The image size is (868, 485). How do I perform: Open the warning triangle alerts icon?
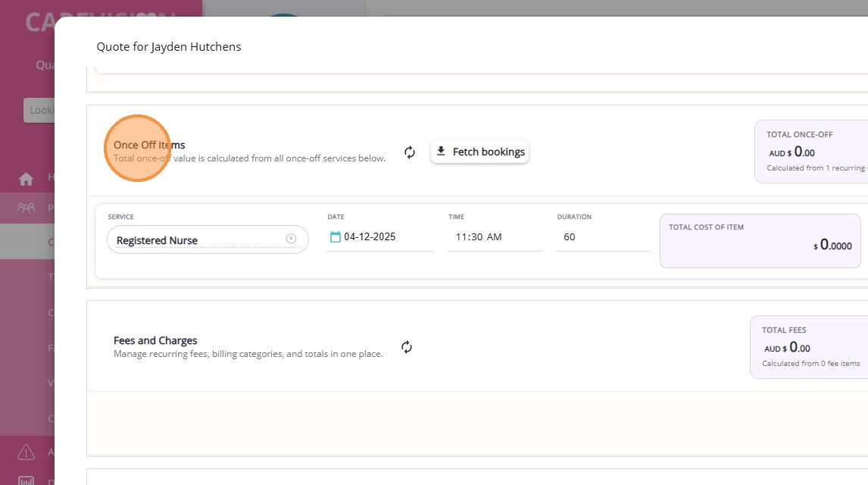coord(27,452)
